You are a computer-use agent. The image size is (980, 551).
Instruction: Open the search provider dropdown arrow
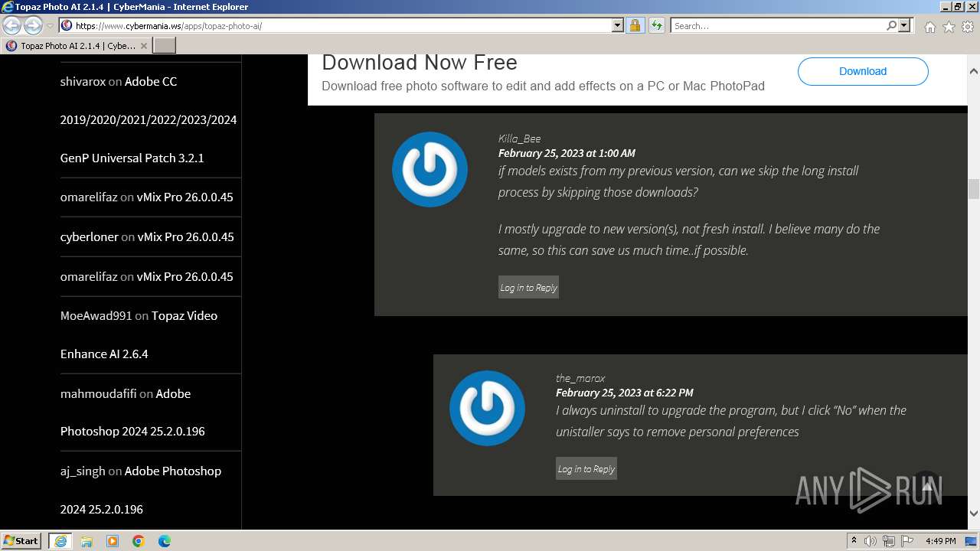(904, 26)
